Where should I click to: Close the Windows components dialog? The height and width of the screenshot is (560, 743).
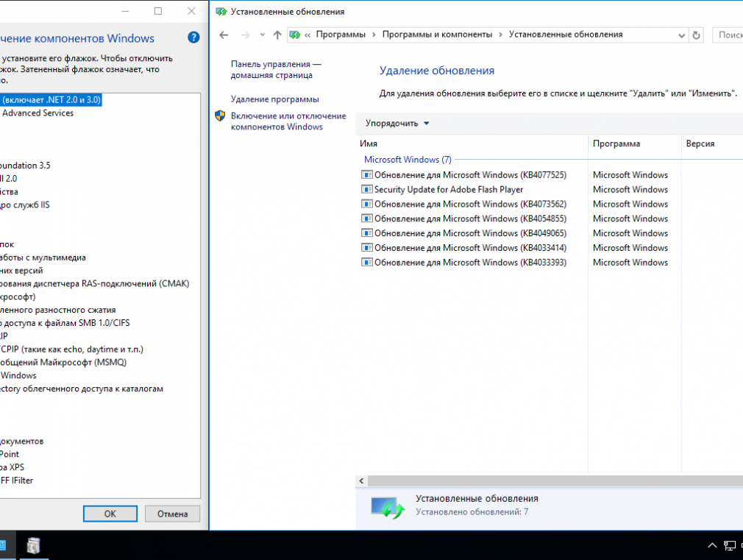coord(191,11)
